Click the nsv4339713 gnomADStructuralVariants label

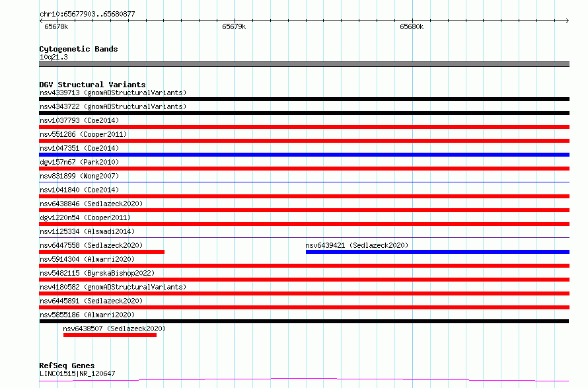pos(113,93)
